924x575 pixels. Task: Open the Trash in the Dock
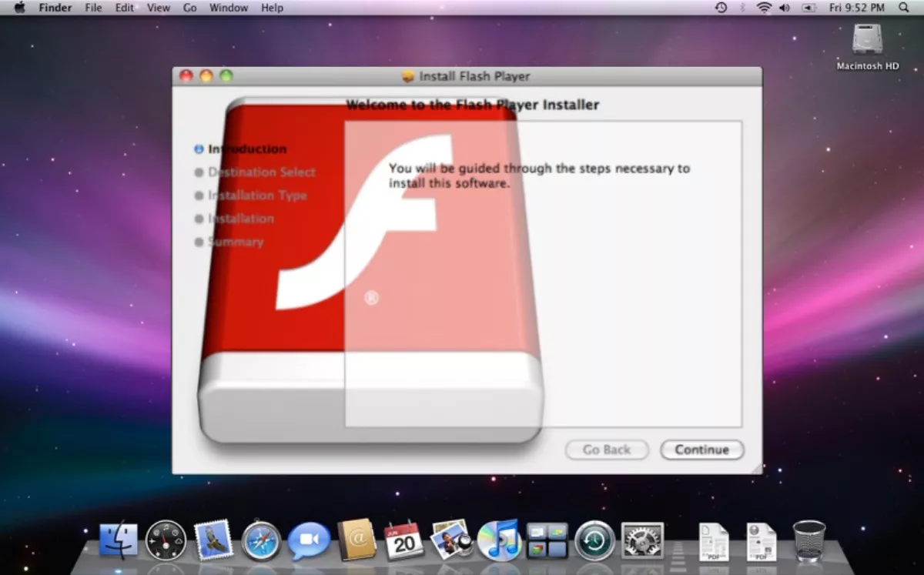tap(809, 540)
